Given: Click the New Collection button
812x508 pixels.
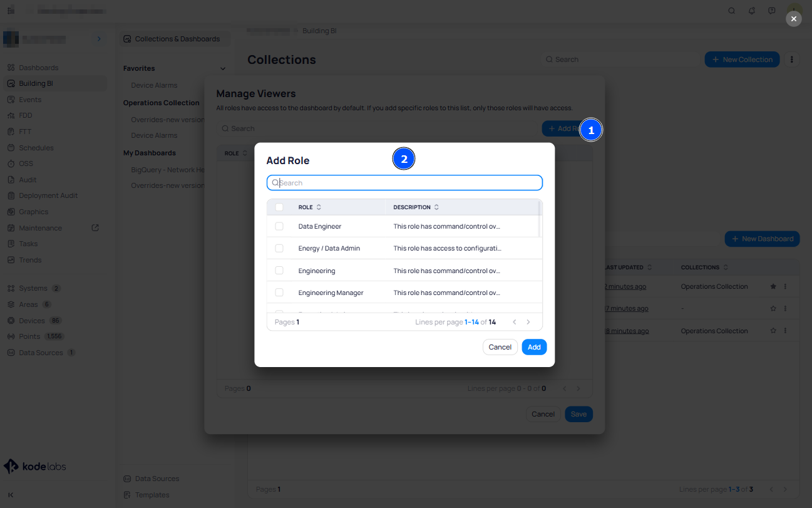Looking at the screenshot, I should pos(742,60).
